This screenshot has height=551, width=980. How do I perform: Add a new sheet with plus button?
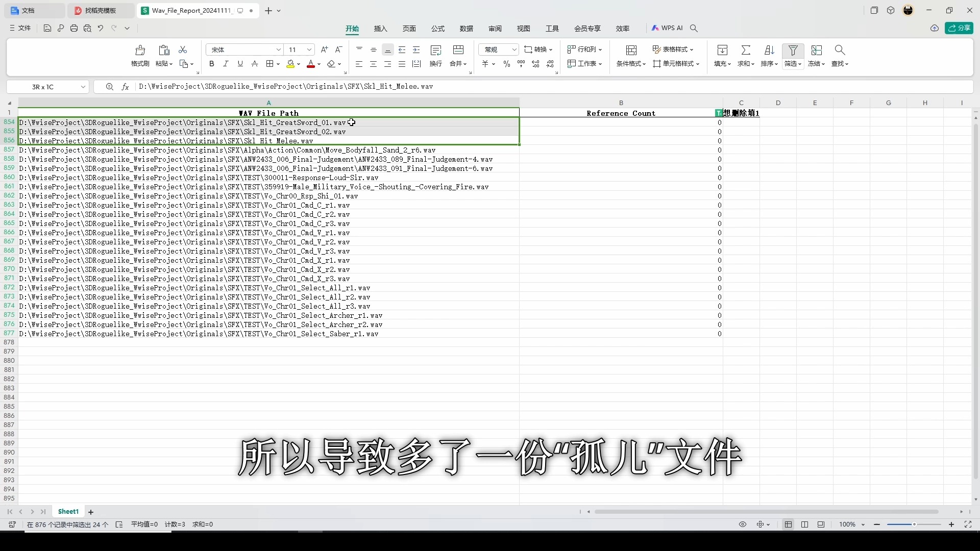click(91, 512)
